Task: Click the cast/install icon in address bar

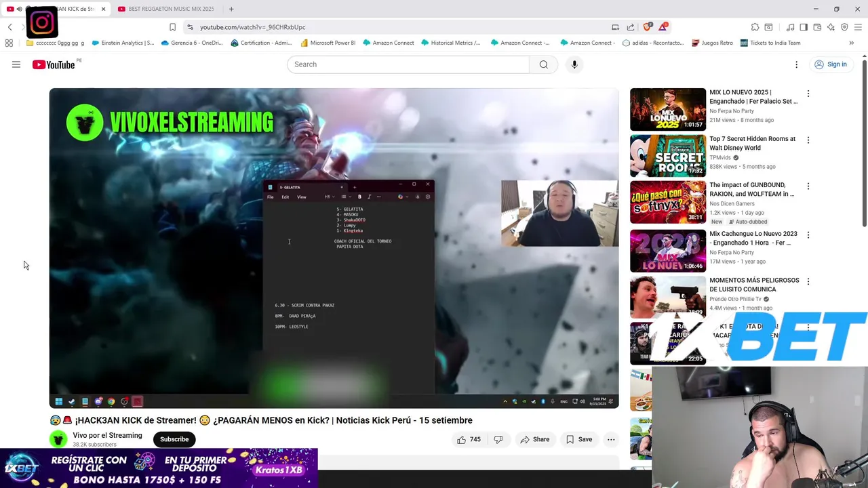Action: point(615,27)
